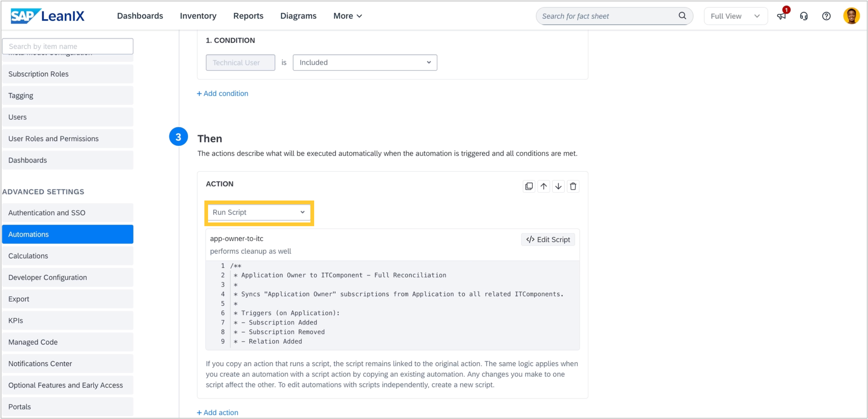Screen dimensions: 868x419
Task: Open announcements megaphone notification icon
Action: click(781, 16)
